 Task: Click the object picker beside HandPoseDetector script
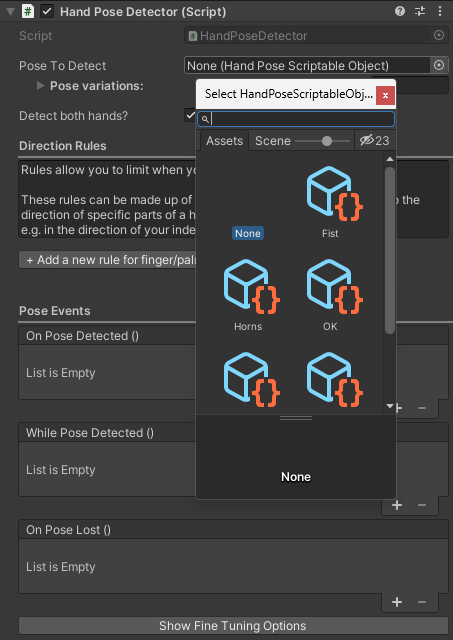[x=439, y=36]
